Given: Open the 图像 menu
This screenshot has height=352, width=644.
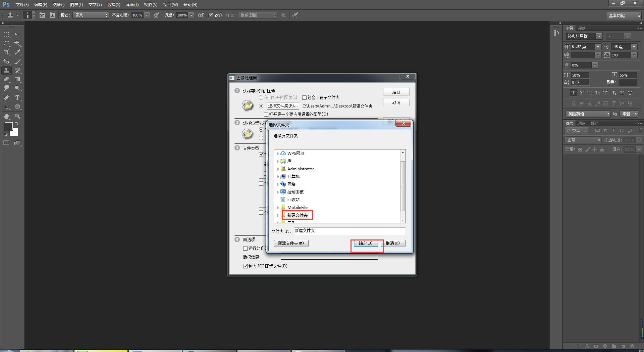Looking at the screenshot, I should click(58, 5).
